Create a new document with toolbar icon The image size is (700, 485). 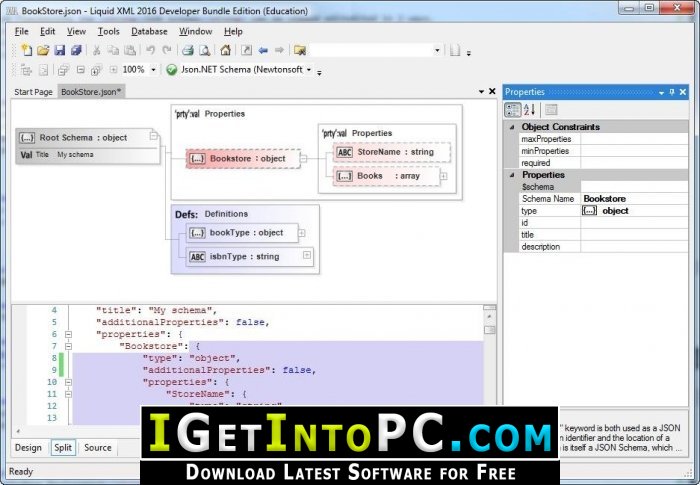click(26, 50)
